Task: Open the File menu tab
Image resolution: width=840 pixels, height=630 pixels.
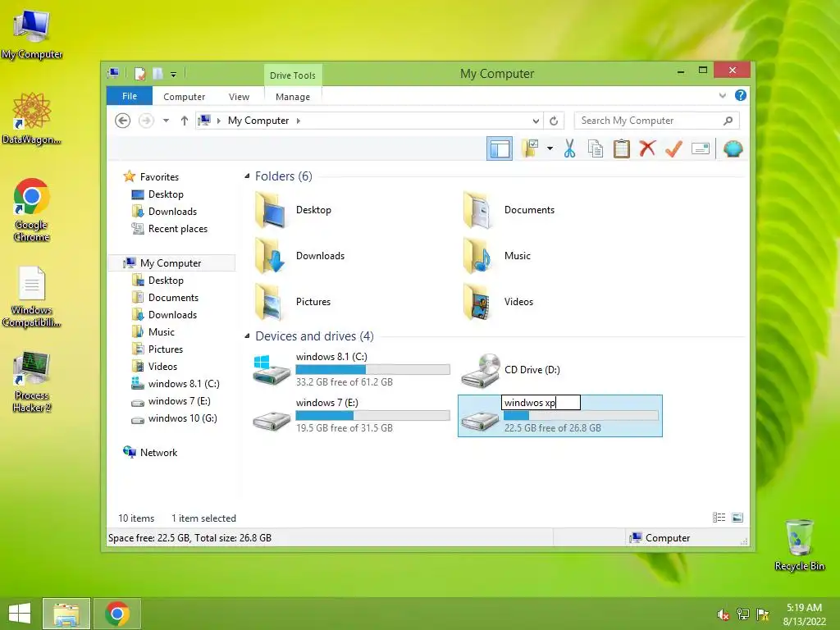Action: pos(130,96)
